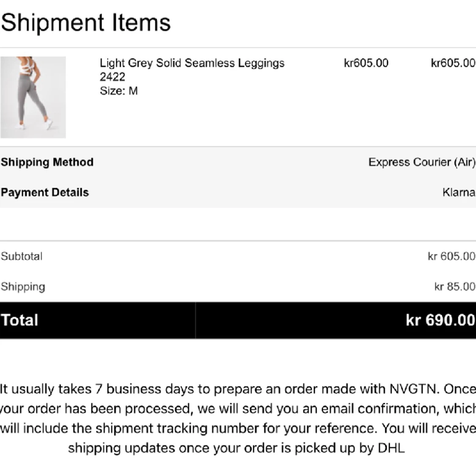Click the total amount kr 690.00
476x476 pixels.
pos(440,320)
